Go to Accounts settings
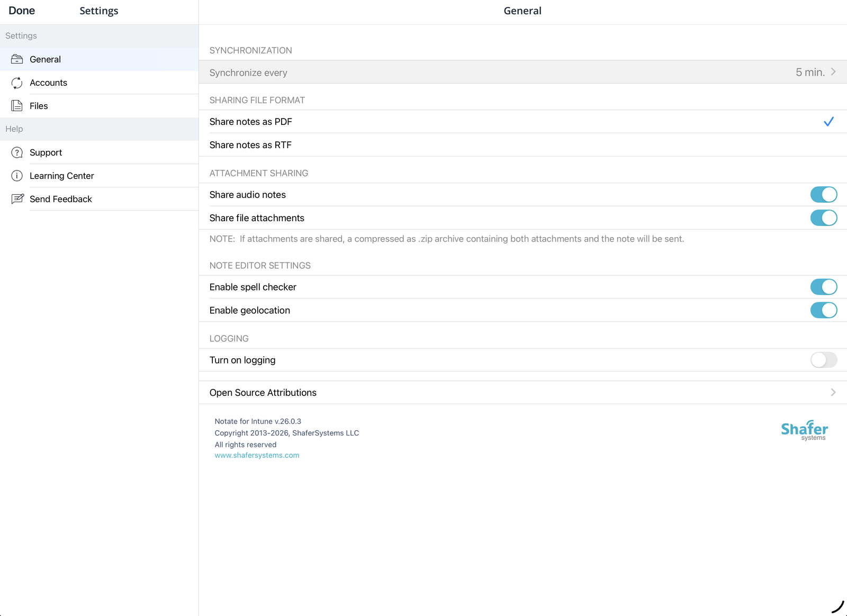This screenshot has width=847, height=616. (99, 83)
